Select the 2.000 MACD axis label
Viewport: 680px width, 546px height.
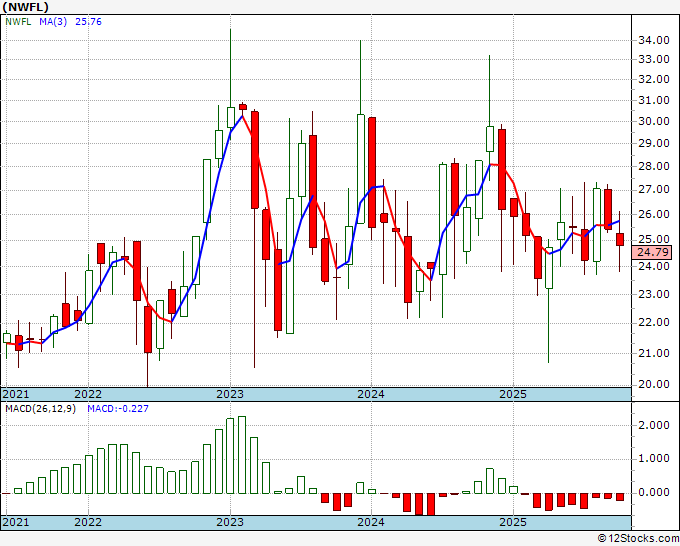[x=654, y=425]
